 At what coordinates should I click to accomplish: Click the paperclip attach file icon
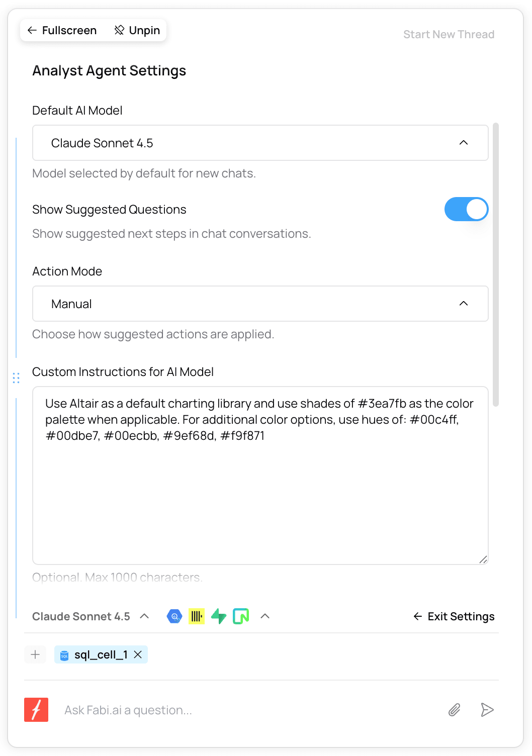[x=454, y=710]
